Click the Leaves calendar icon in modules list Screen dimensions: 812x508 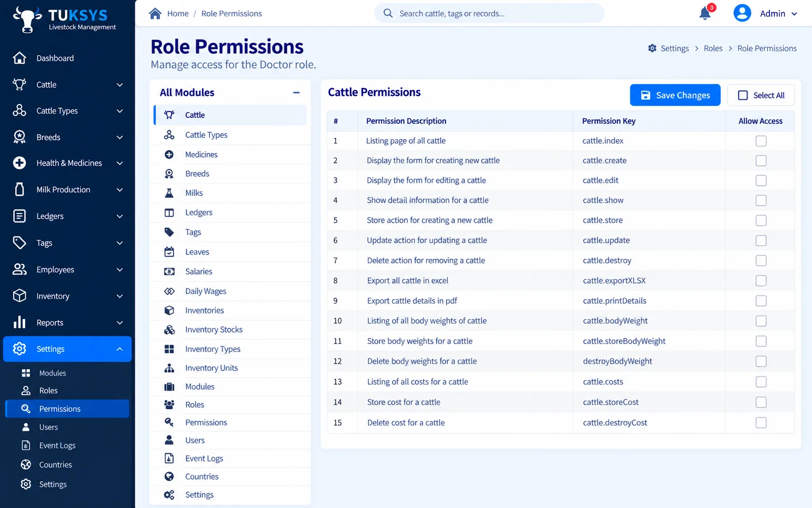(x=169, y=252)
